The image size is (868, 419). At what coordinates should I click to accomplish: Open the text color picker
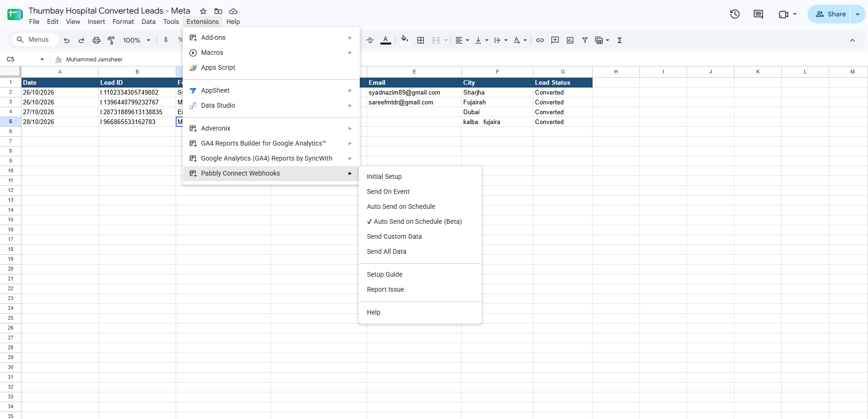pos(386,40)
